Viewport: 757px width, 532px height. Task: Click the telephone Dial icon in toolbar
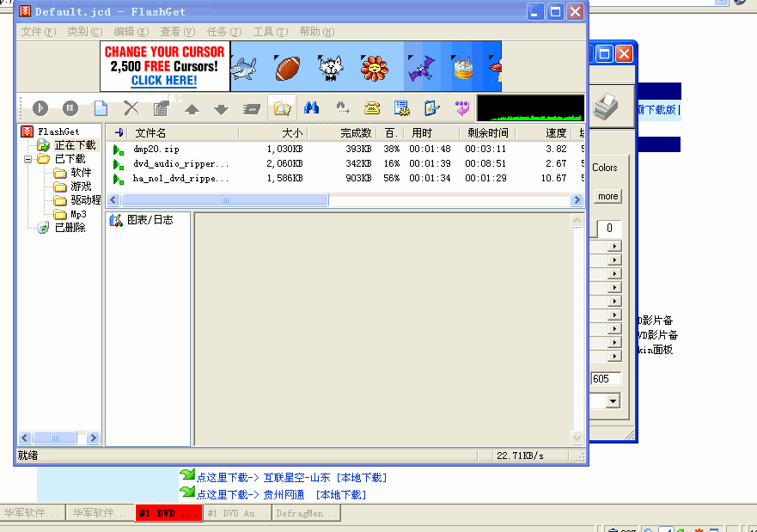click(x=372, y=108)
